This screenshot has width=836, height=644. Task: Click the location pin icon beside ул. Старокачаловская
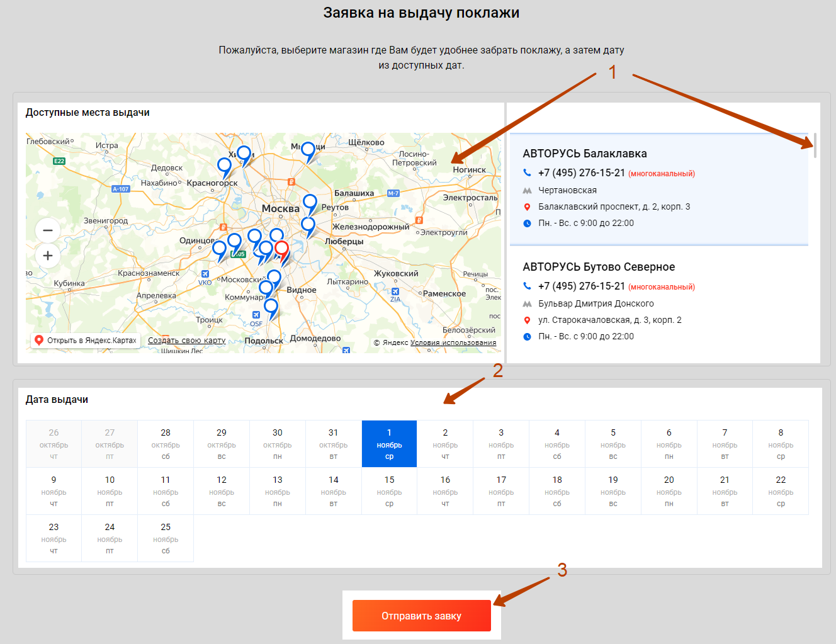[x=528, y=320]
